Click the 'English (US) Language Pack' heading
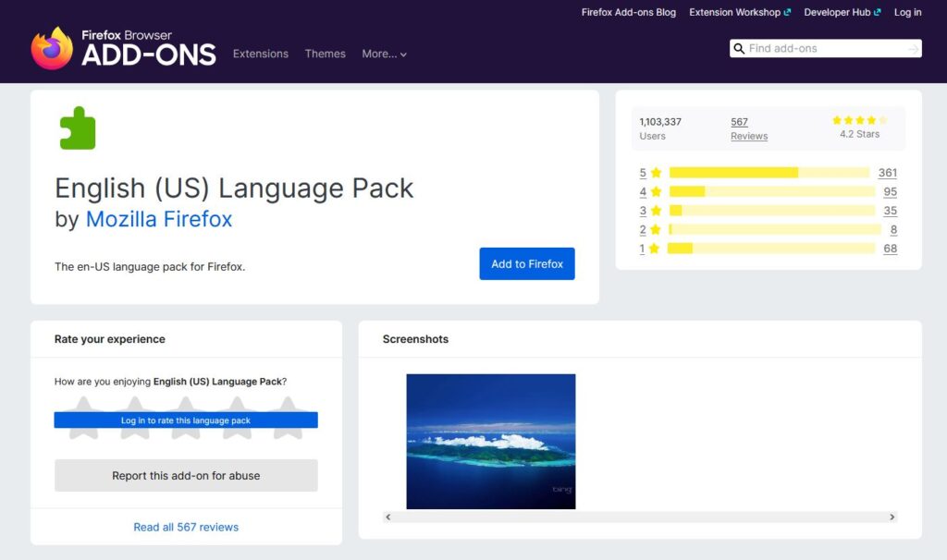The height and width of the screenshot is (560, 947). coord(234,189)
